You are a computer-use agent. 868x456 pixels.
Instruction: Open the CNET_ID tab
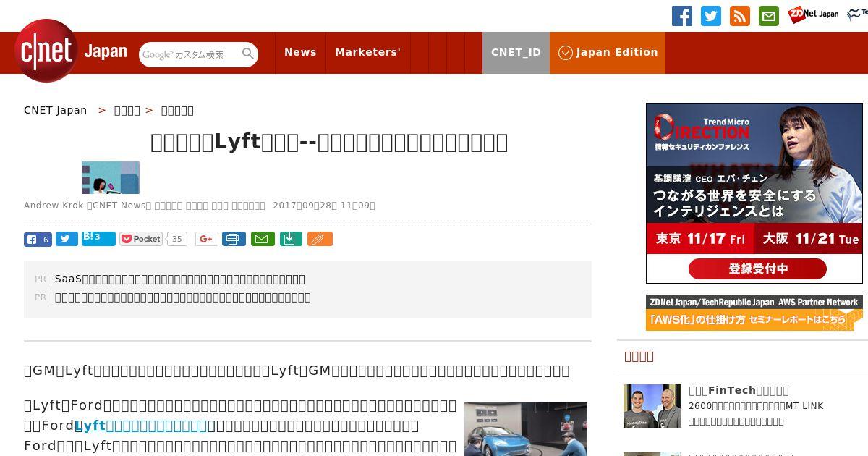516,52
